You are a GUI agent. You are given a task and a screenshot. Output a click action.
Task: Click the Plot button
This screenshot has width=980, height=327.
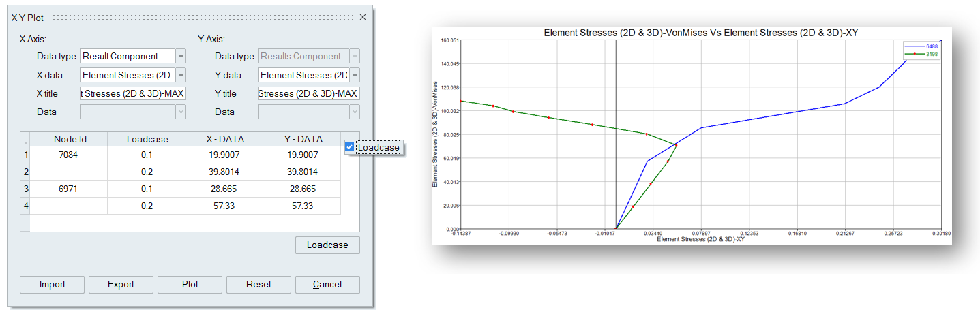(190, 284)
